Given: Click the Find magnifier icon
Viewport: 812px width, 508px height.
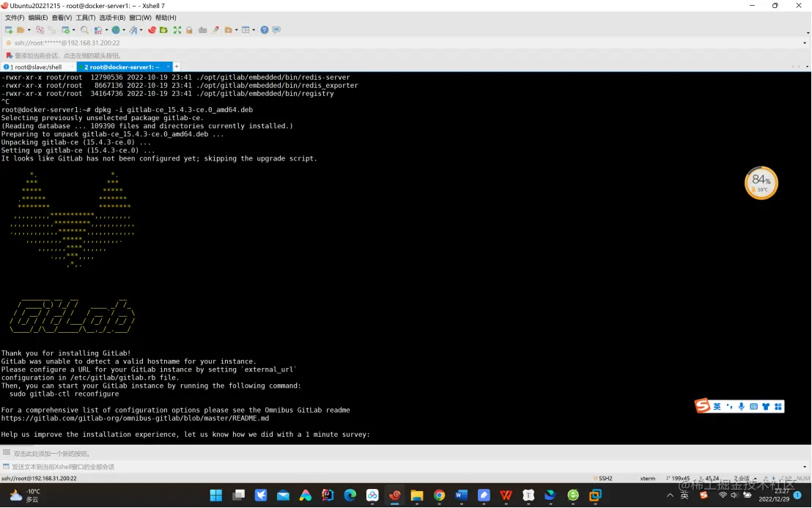Looking at the screenshot, I should click(x=84, y=30).
